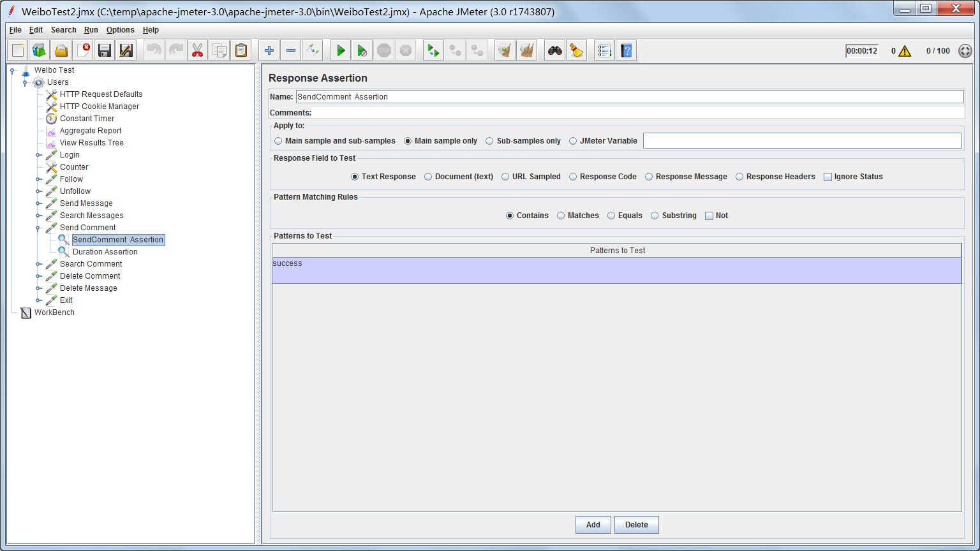
Task: Open the Function Helper dialog icon
Action: [x=604, y=50]
